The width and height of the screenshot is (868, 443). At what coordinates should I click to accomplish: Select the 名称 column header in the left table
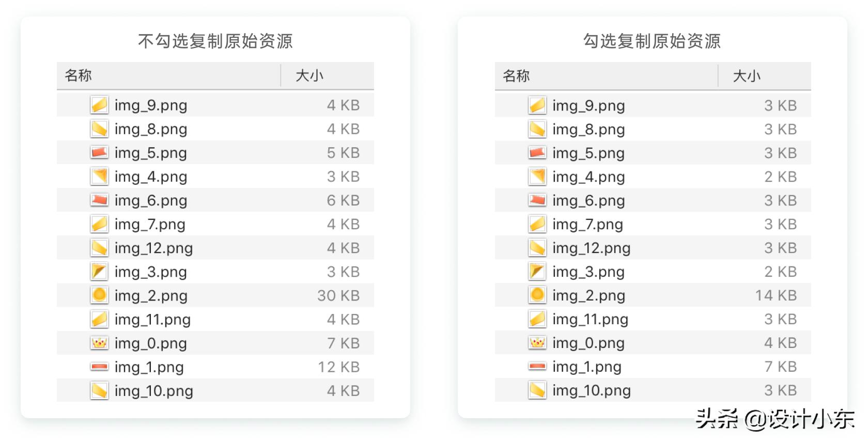coord(78,75)
